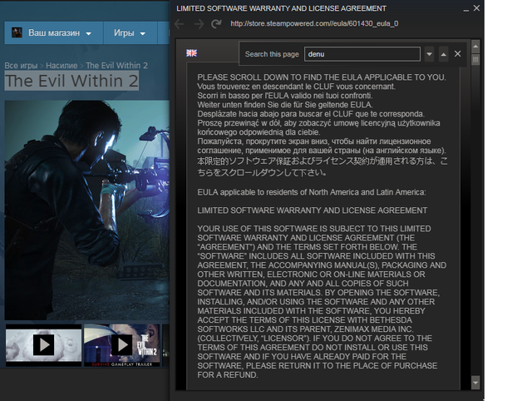Minimize the license agreement window
This screenshot has height=401, width=532.
pyautogui.click(x=465, y=9)
